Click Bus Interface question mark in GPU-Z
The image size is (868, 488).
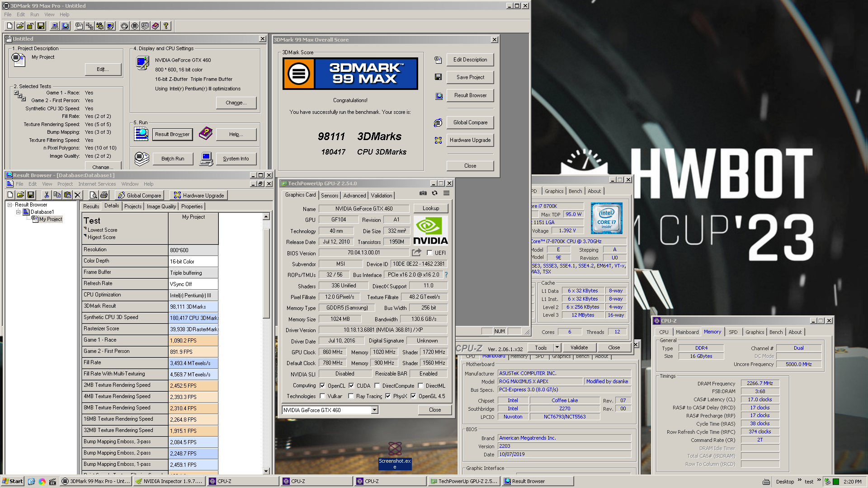[446, 275]
